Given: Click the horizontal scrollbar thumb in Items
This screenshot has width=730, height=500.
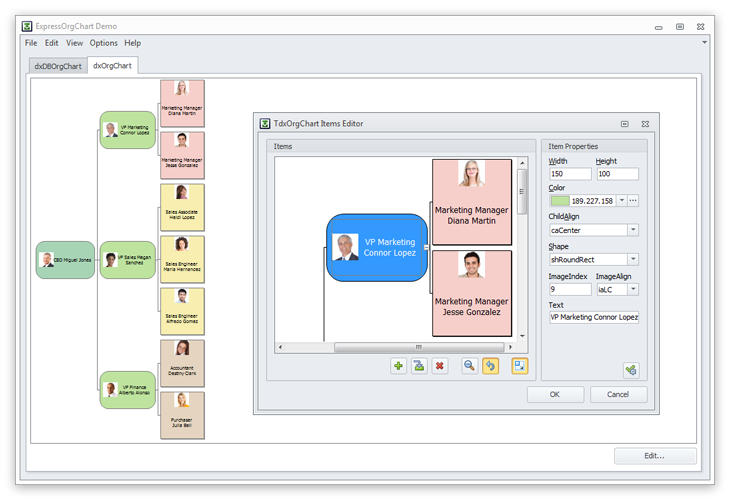Looking at the screenshot, I should click(x=419, y=347).
